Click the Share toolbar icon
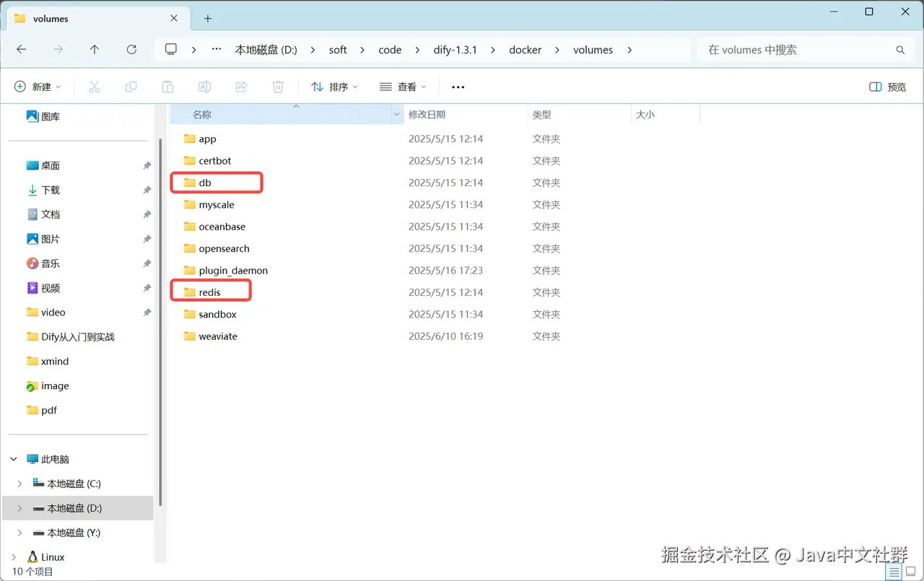 coord(241,87)
